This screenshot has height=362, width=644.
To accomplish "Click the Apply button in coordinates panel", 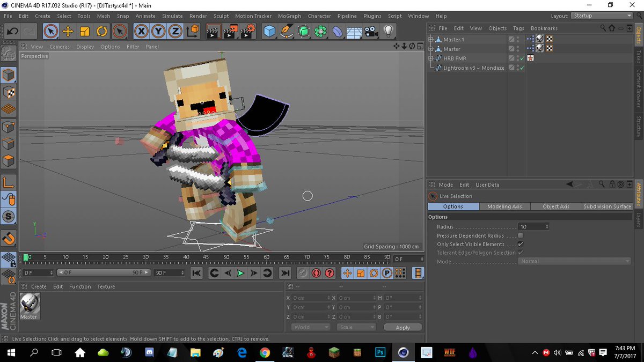I will tap(402, 327).
